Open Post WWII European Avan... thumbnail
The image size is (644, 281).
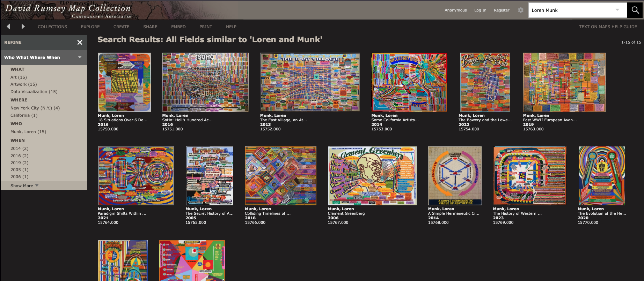pos(564,82)
